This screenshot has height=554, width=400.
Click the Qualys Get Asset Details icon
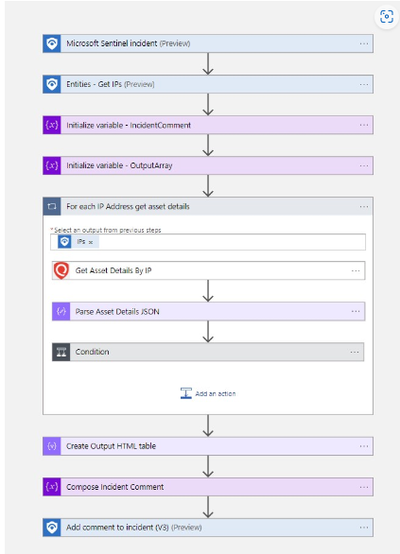[61, 271]
